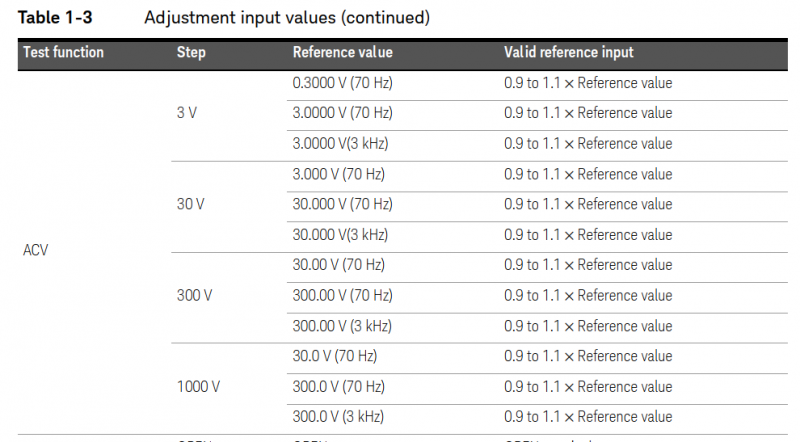Viewport: 800px width, 442px height.
Task: Click the '0.3000 V (70 Hz)' reference value
Action: (x=342, y=83)
